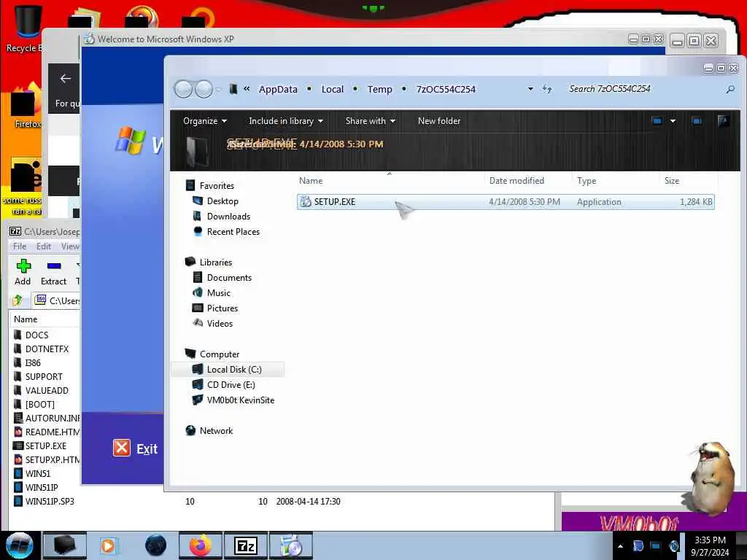The image size is (747, 560).
Task: Select AppData in the address breadcrumb
Action: click(x=278, y=89)
